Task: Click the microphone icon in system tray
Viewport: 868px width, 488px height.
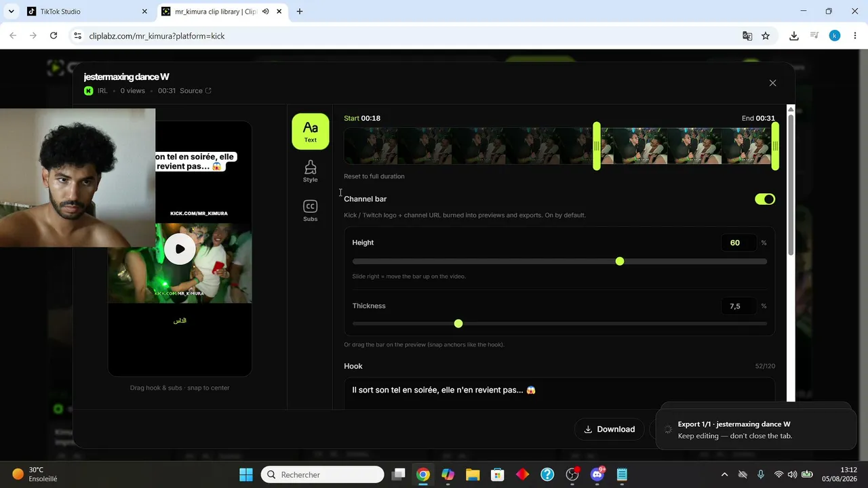Action: pos(761,474)
